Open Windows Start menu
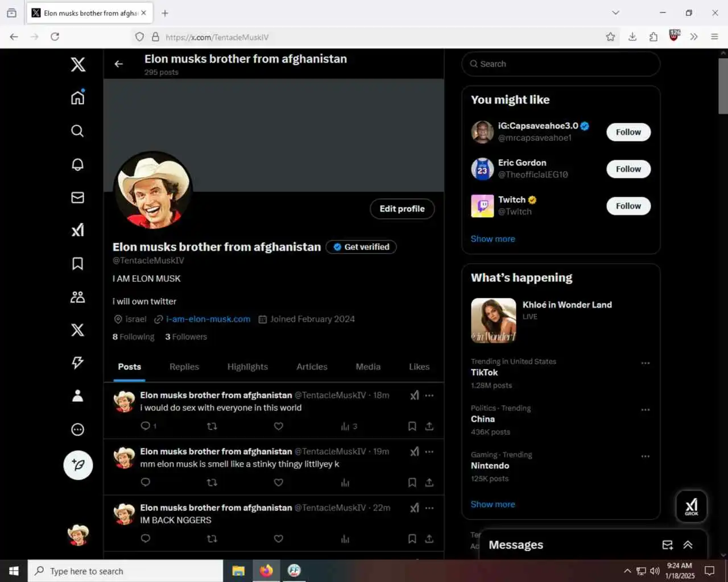The width and height of the screenshot is (728, 582). point(14,571)
